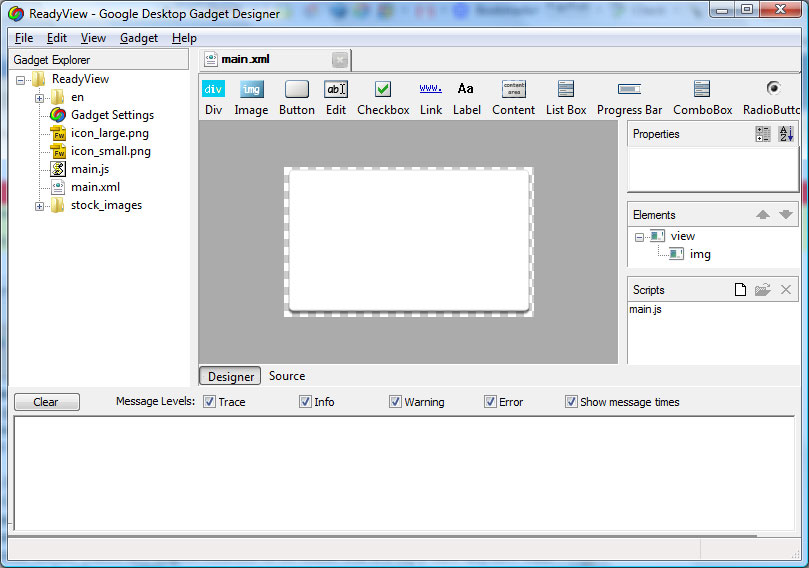The height and width of the screenshot is (568, 809).
Task: Select the Div element tool
Action: (x=213, y=98)
